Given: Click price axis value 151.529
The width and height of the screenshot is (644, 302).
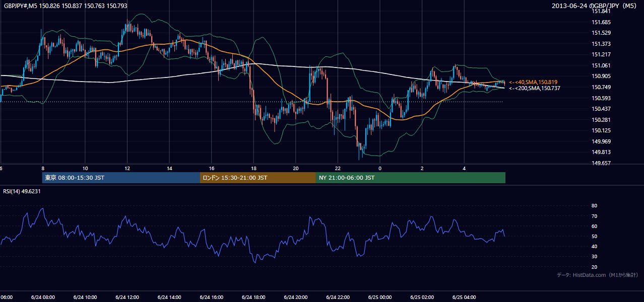Looking at the screenshot, I should (x=602, y=33).
